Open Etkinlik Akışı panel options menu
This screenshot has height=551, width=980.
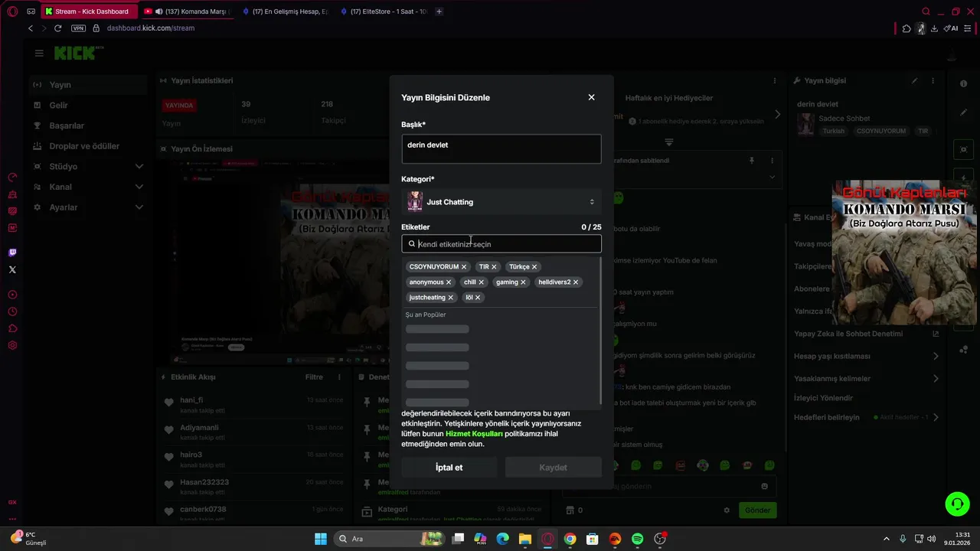coord(339,377)
